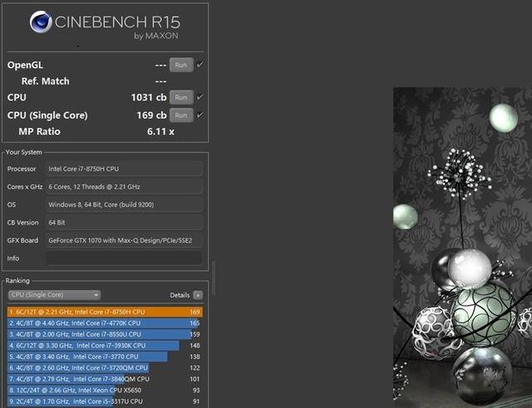
Task: Toggle the OpenGL test checkbox
Action: tap(200, 64)
